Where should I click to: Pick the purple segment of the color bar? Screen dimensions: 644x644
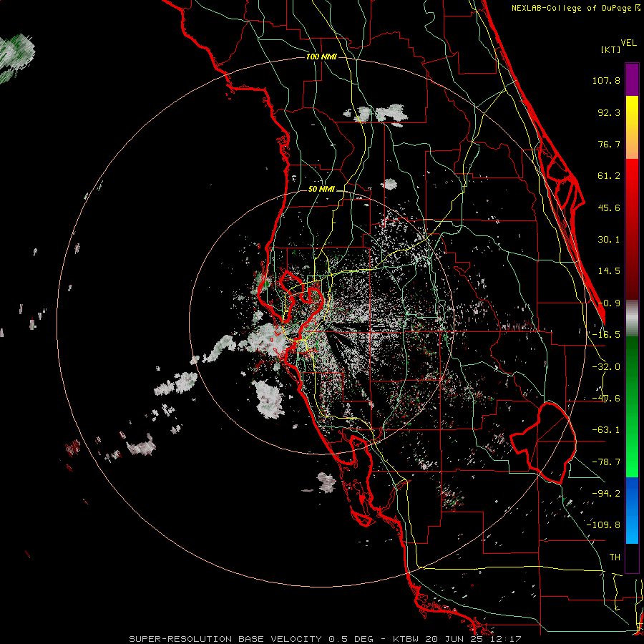pyautogui.click(x=632, y=79)
